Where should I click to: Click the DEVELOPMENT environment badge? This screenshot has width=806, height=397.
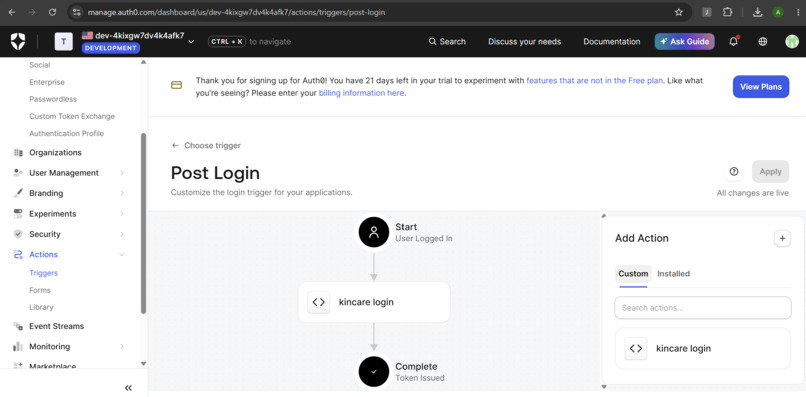click(x=111, y=48)
